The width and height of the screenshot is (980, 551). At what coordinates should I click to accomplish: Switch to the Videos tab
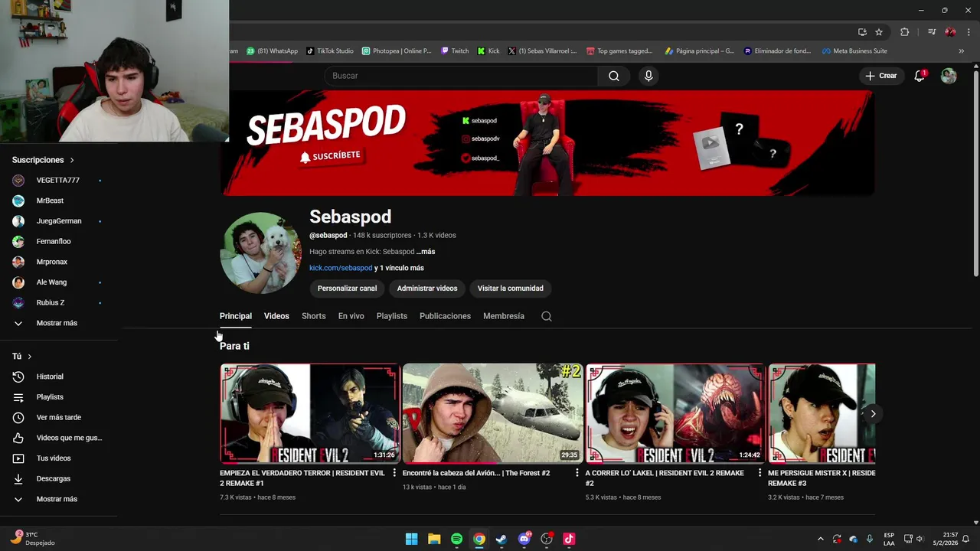point(276,316)
